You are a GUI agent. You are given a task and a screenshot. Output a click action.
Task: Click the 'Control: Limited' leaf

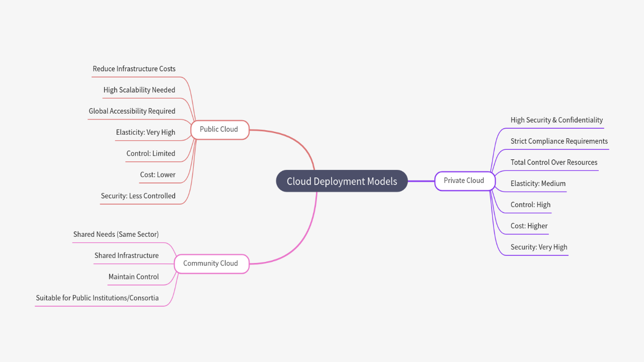tap(151, 154)
